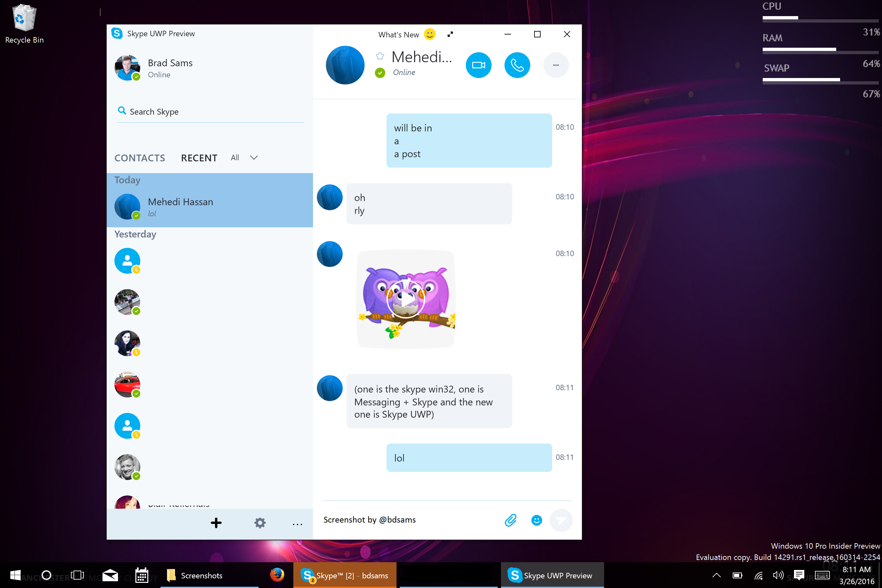The image size is (882, 588).
Task: Start a video call with Mehedi
Action: click(478, 65)
